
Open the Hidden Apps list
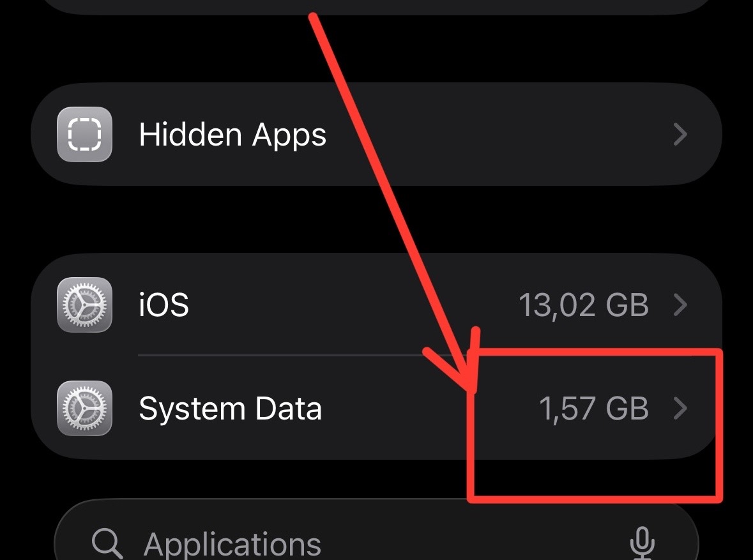pos(255,134)
